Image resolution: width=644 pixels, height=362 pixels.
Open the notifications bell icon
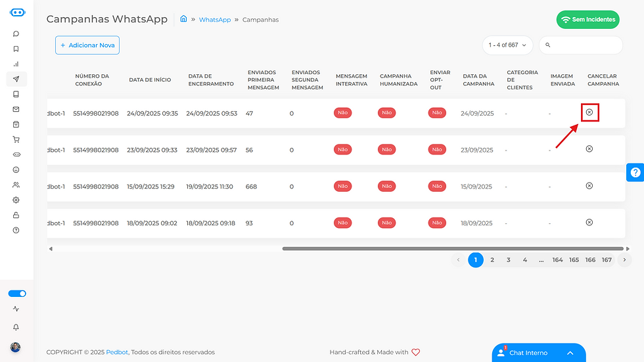click(16, 327)
